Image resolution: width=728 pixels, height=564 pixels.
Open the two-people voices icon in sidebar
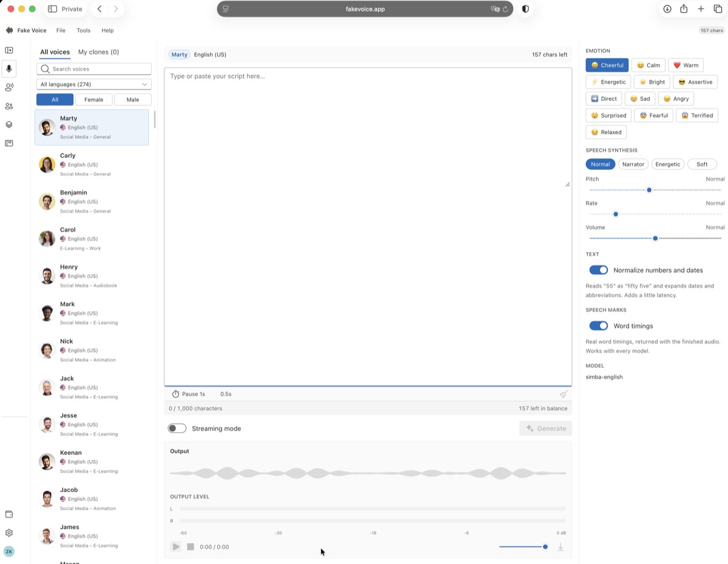pyautogui.click(x=9, y=106)
